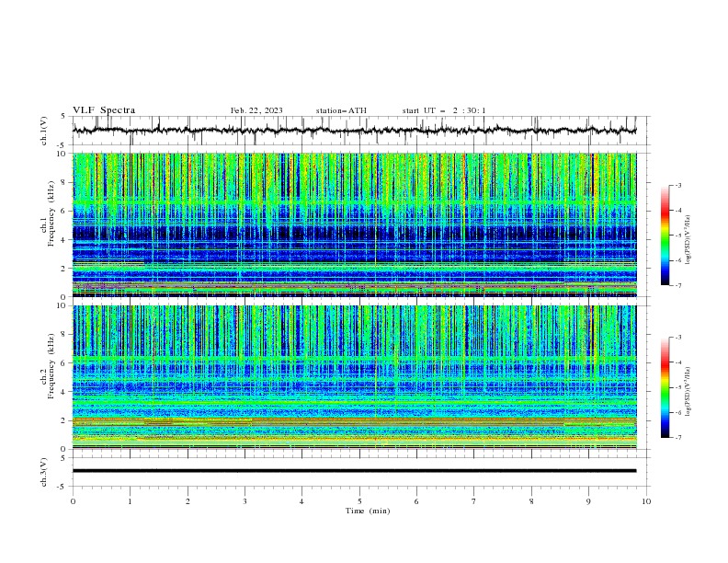Click the "10" kHz tick on ch.2 frequency axis

pyautogui.click(x=63, y=305)
